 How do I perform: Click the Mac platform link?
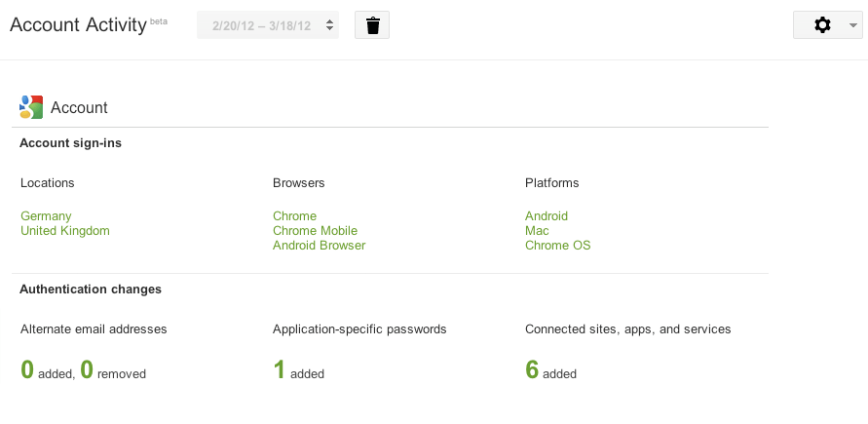tap(537, 231)
